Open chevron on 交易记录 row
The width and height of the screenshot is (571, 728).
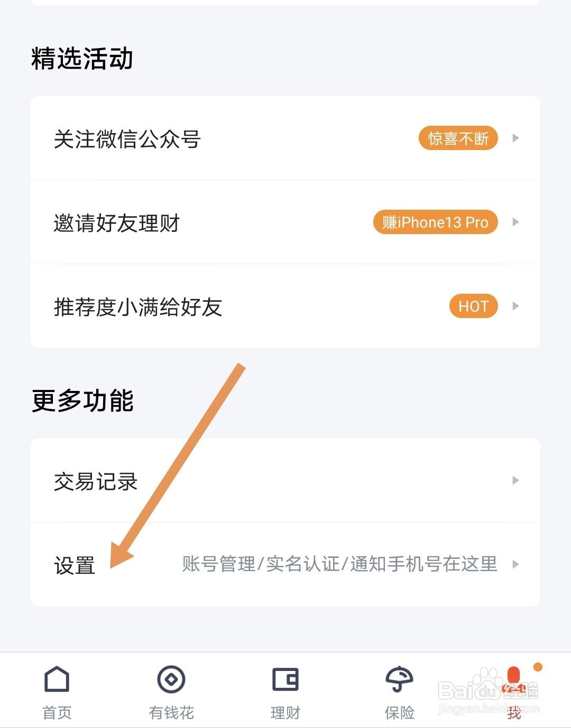[515, 481]
